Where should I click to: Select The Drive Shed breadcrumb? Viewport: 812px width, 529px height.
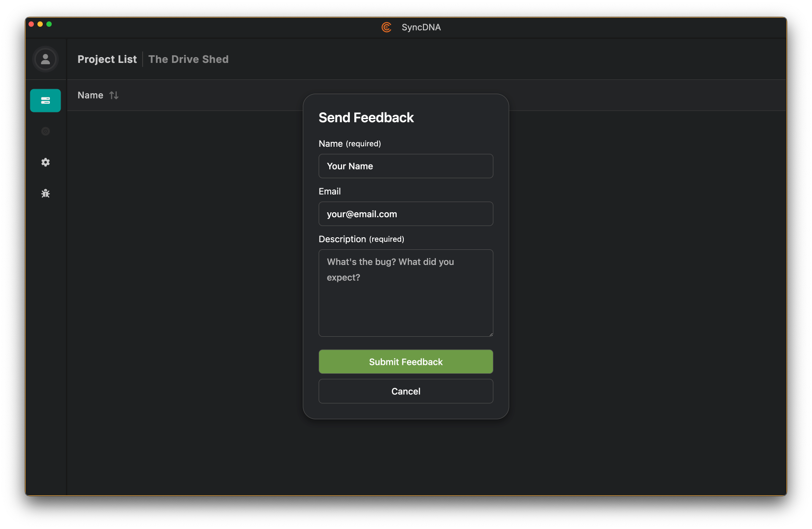(188, 59)
